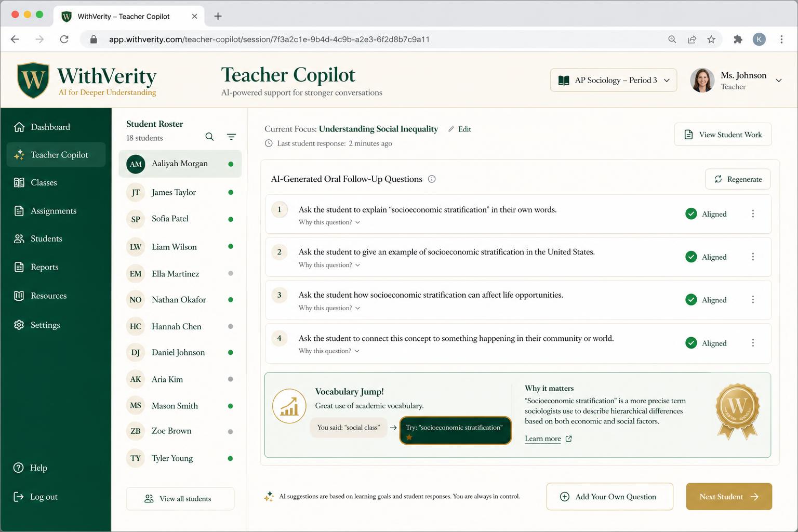Select Liam Wilson in the roster

[180, 247]
